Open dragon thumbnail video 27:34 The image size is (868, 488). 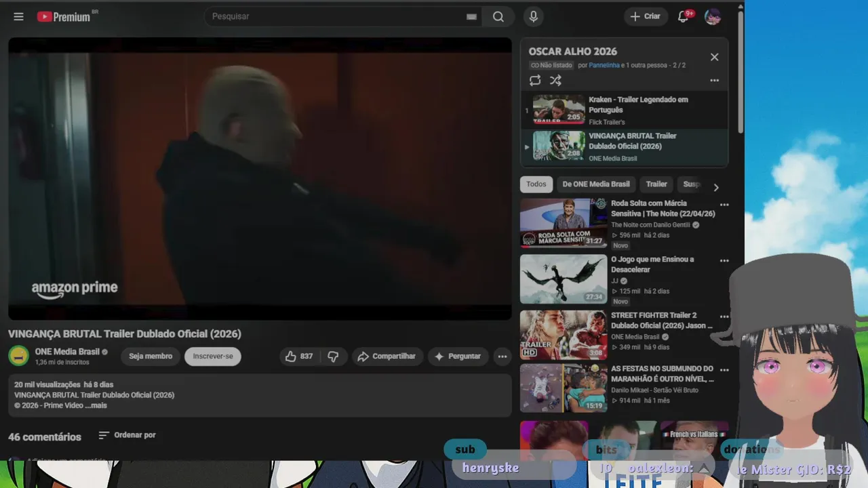(x=564, y=279)
